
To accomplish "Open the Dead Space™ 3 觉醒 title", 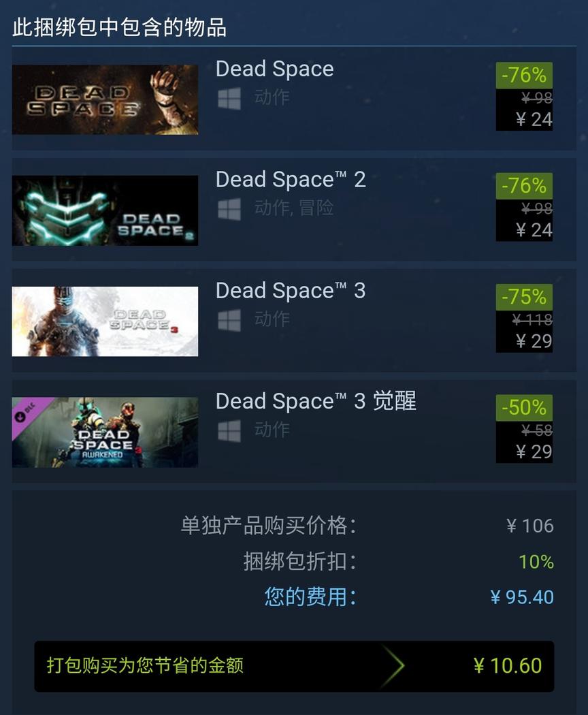I will (x=316, y=402).
